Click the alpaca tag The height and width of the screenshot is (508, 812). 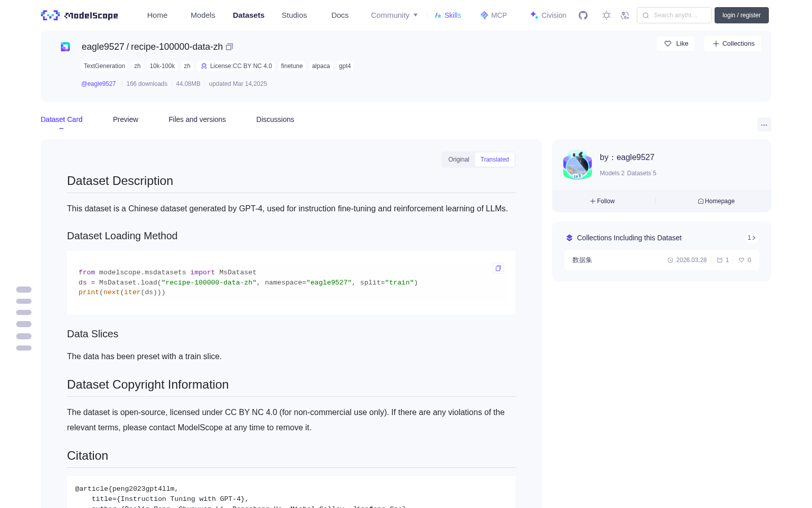click(x=321, y=66)
